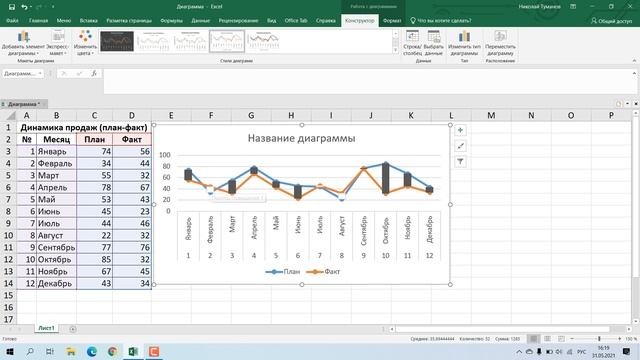Open Chrome from the taskbar
This screenshot has width=640, height=360.
[x=112, y=351]
